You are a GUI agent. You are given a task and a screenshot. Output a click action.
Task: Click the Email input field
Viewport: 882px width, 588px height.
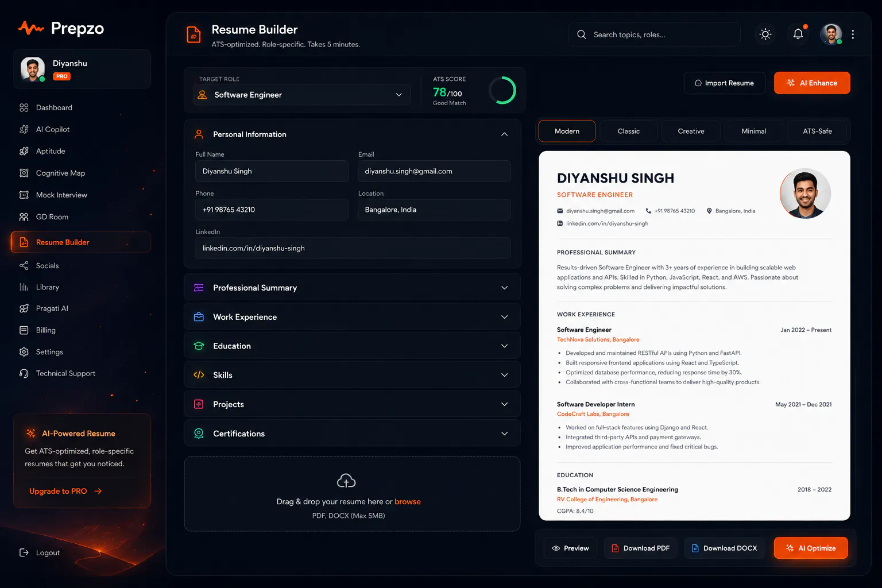click(x=434, y=171)
